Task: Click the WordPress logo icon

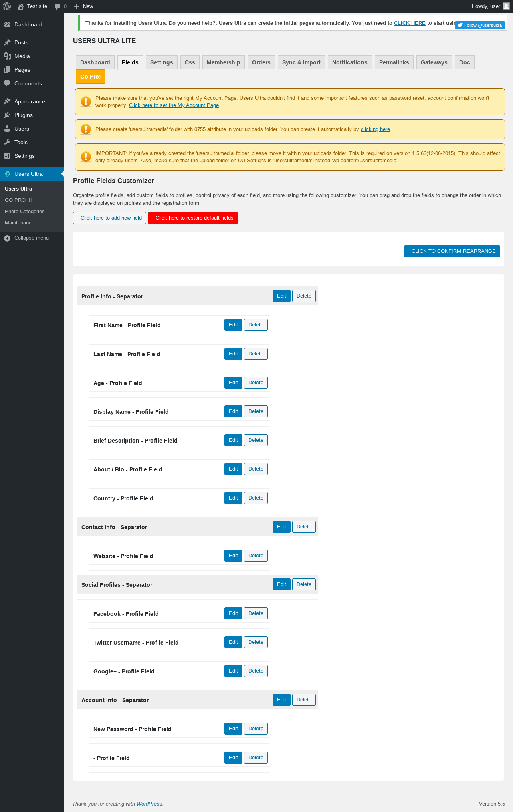Action: (x=7, y=6)
